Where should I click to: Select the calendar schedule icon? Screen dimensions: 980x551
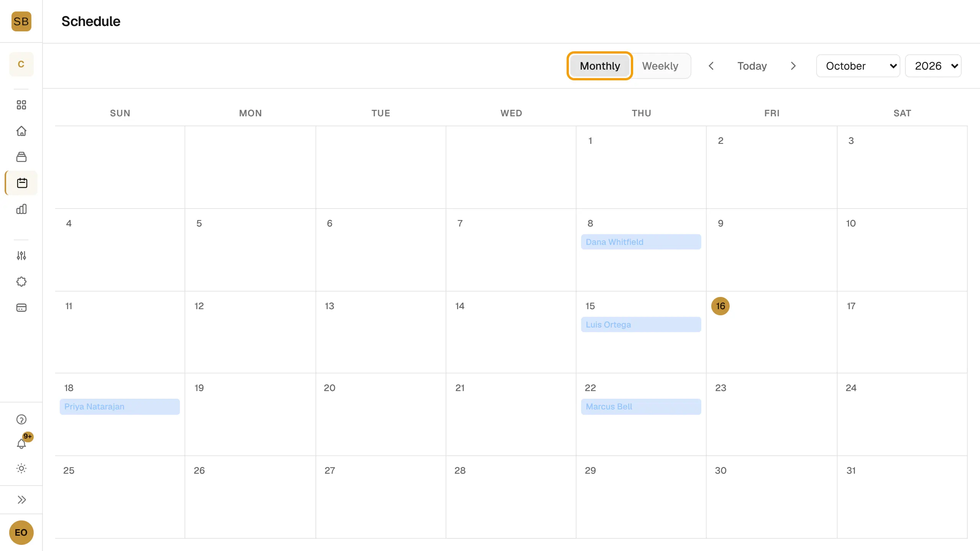pyautogui.click(x=22, y=183)
